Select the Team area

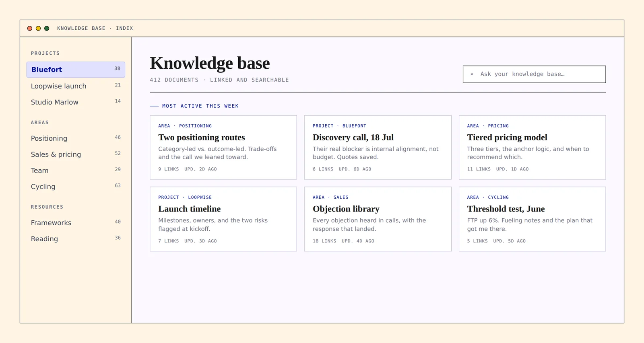76,170
